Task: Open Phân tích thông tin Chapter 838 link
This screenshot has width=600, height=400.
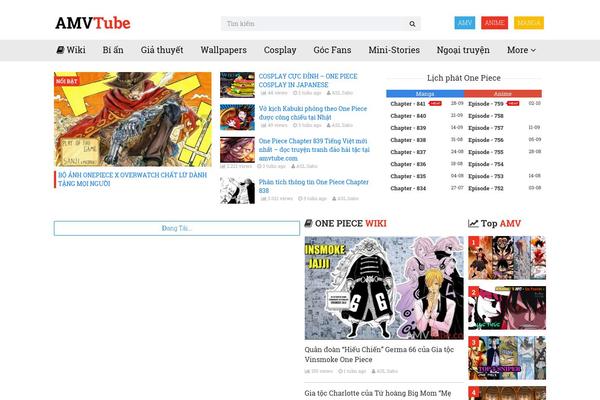Action: pyautogui.click(x=313, y=186)
